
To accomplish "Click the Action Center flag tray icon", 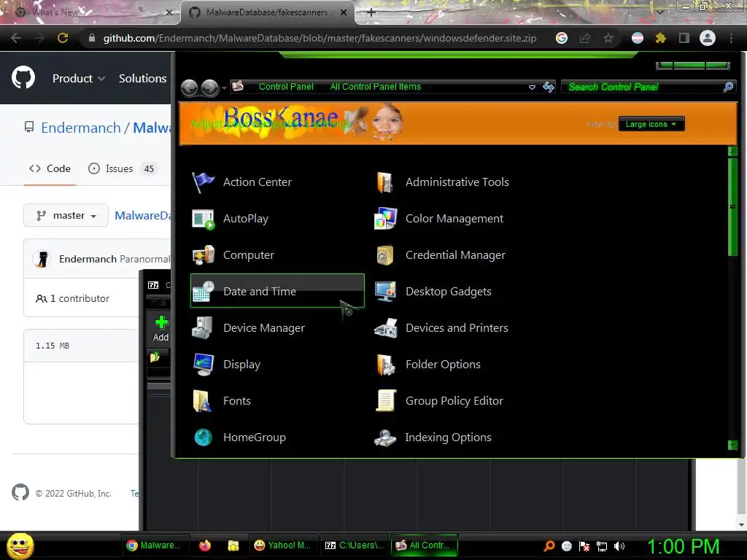I will pos(584,546).
